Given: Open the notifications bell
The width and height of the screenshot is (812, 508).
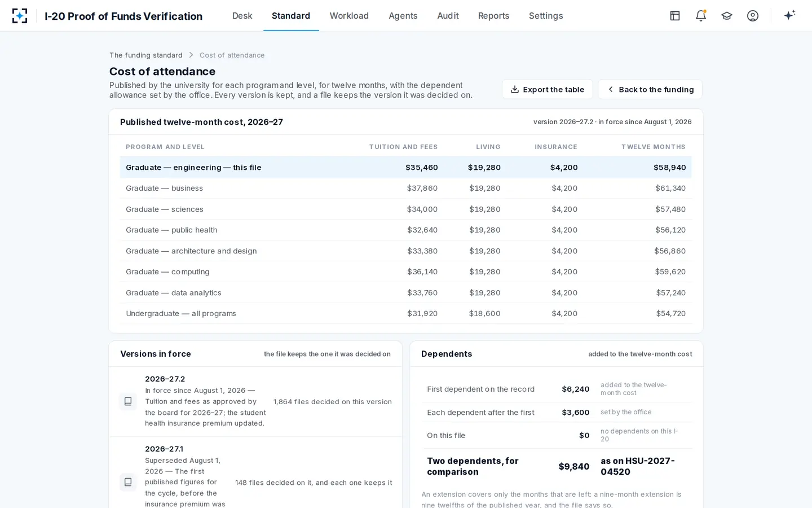Looking at the screenshot, I should click(x=701, y=16).
